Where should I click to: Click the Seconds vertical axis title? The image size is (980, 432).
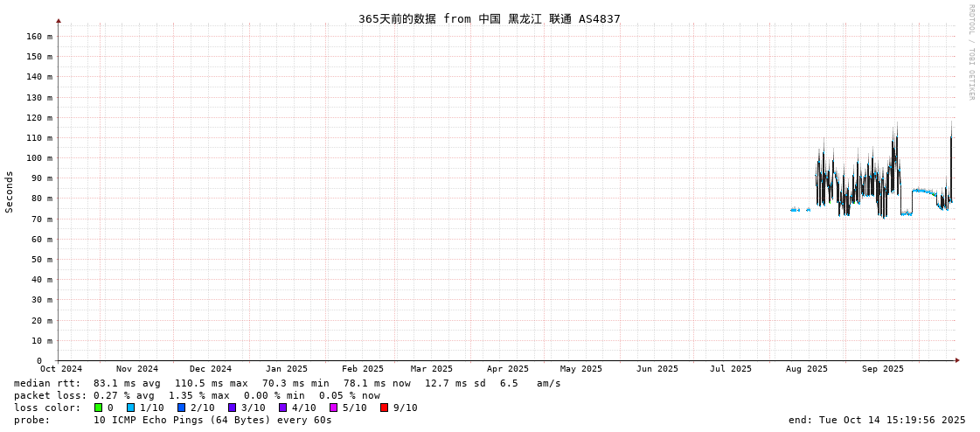(10, 192)
